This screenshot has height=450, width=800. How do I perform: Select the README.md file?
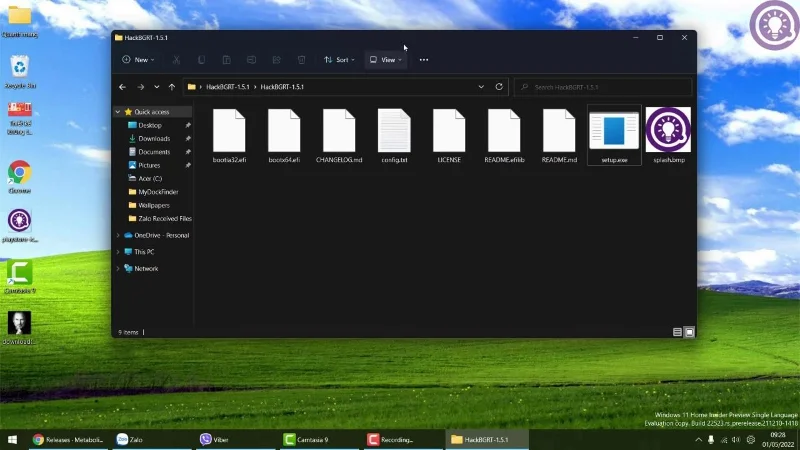click(559, 135)
